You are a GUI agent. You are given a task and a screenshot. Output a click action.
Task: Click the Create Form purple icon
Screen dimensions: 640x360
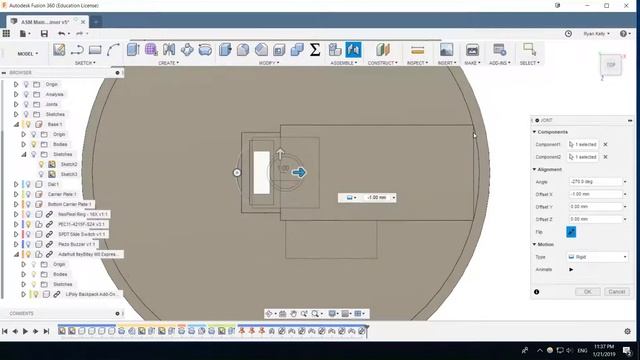tap(151, 50)
